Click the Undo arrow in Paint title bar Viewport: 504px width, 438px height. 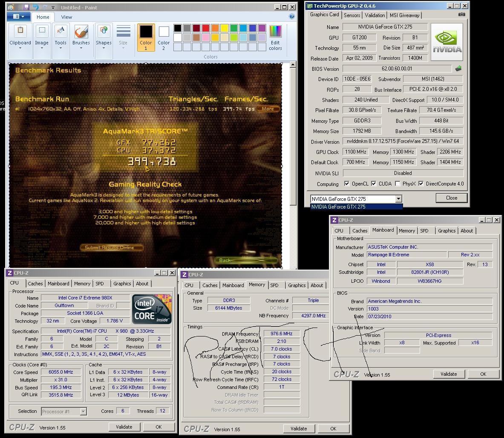(x=35, y=7)
